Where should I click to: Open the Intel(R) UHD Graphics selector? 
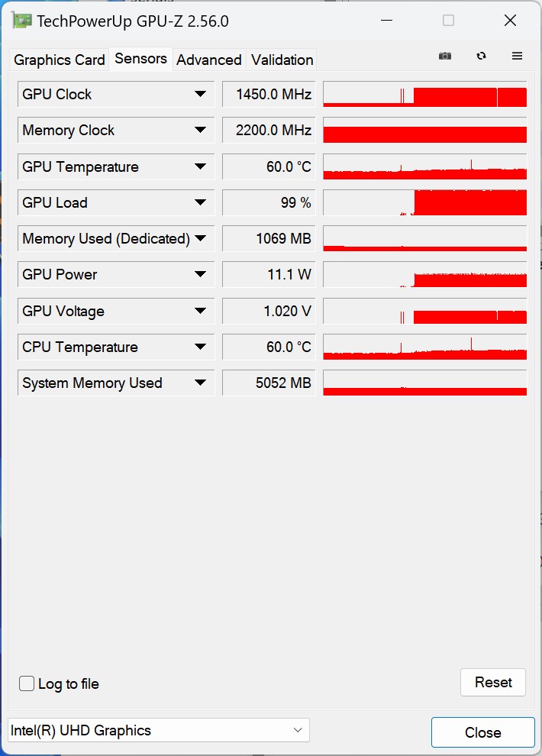(159, 730)
